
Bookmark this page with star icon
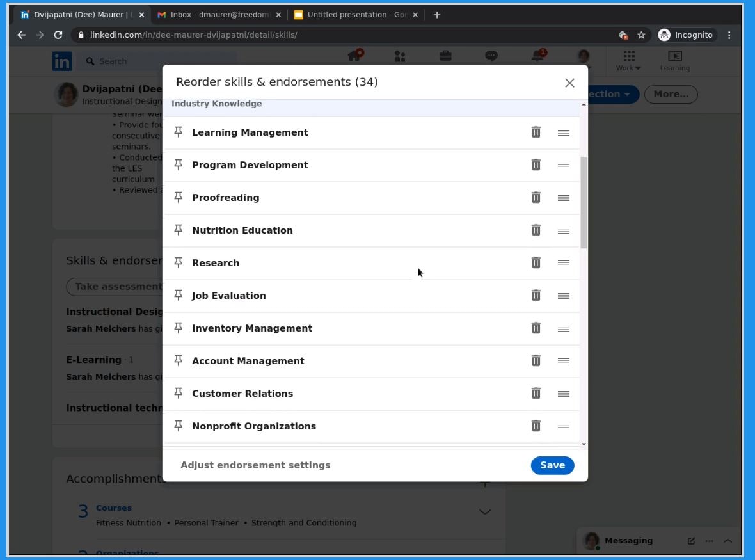pyautogui.click(x=641, y=35)
